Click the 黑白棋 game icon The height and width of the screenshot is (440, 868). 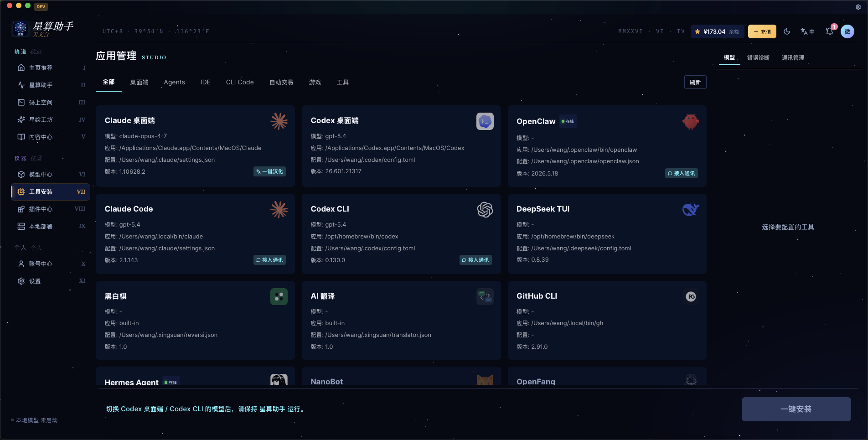coord(279,297)
